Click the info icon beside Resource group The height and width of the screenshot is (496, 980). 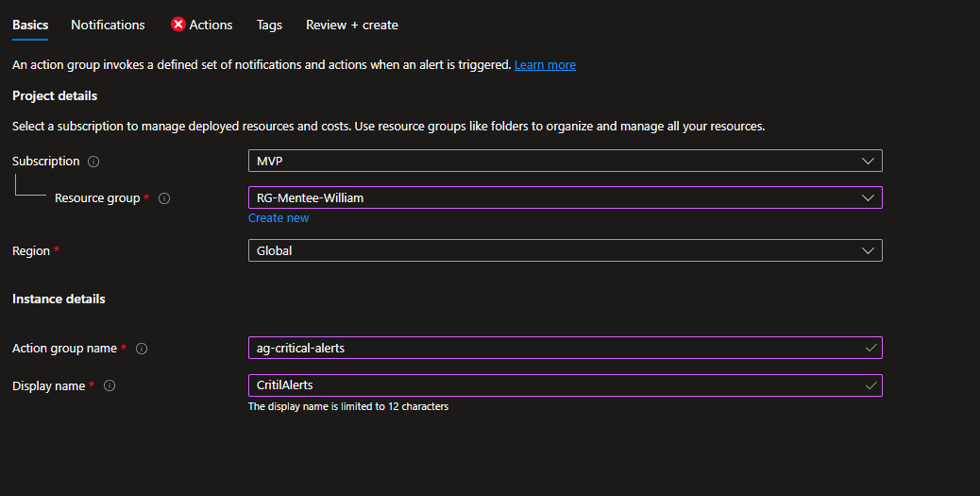click(164, 198)
